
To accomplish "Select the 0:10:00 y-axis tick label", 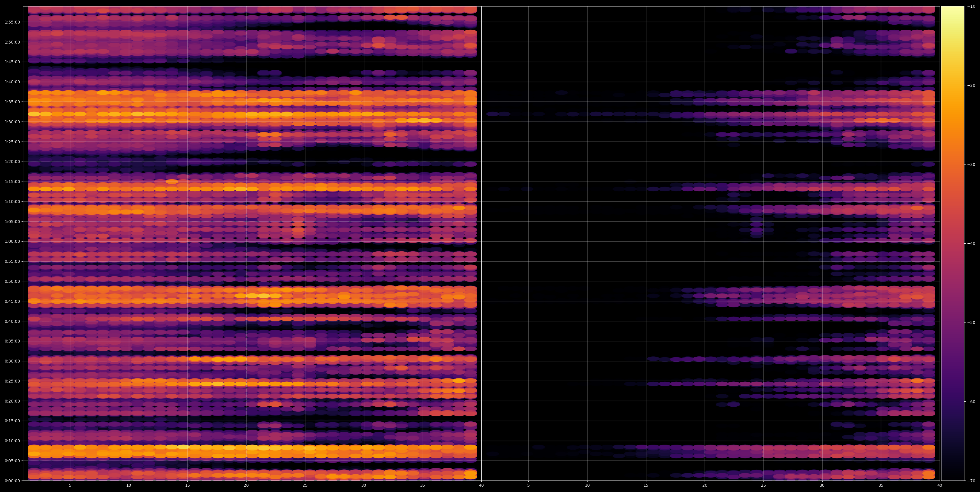I will click(x=12, y=441).
